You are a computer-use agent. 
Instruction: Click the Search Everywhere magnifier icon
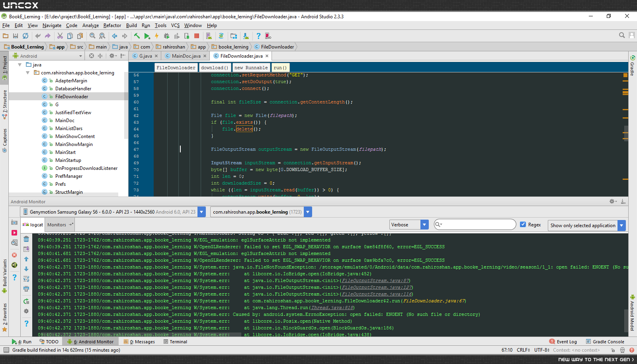(x=622, y=35)
